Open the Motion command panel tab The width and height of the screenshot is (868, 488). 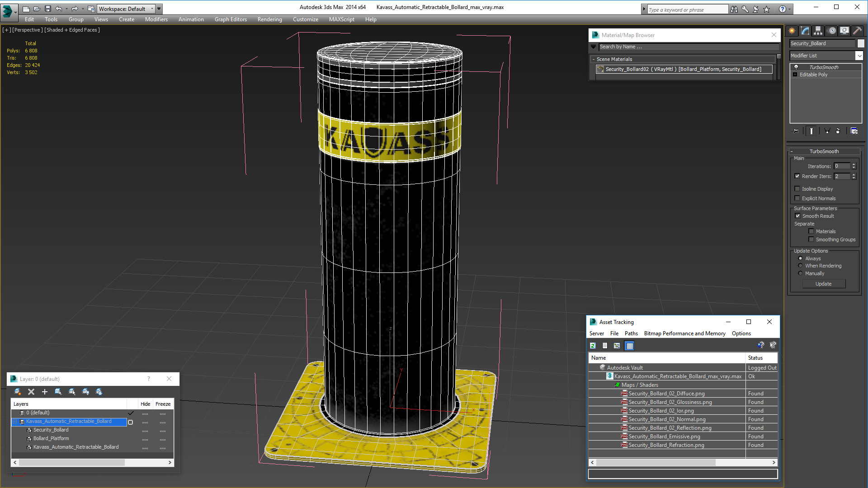[832, 31]
